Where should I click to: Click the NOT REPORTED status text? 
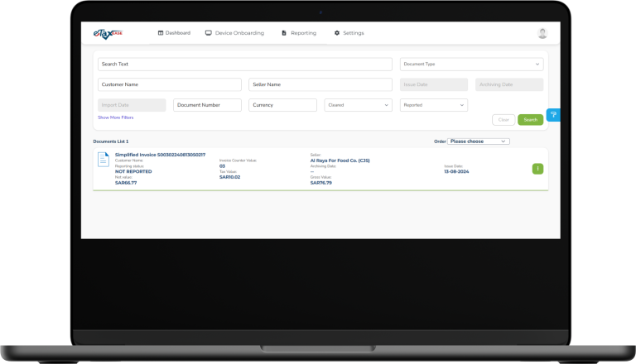click(x=133, y=171)
